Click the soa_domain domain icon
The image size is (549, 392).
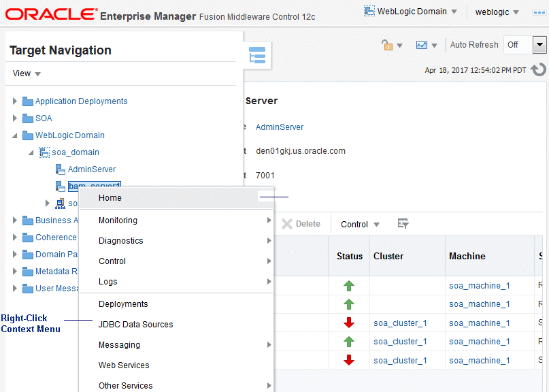(44, 152)
